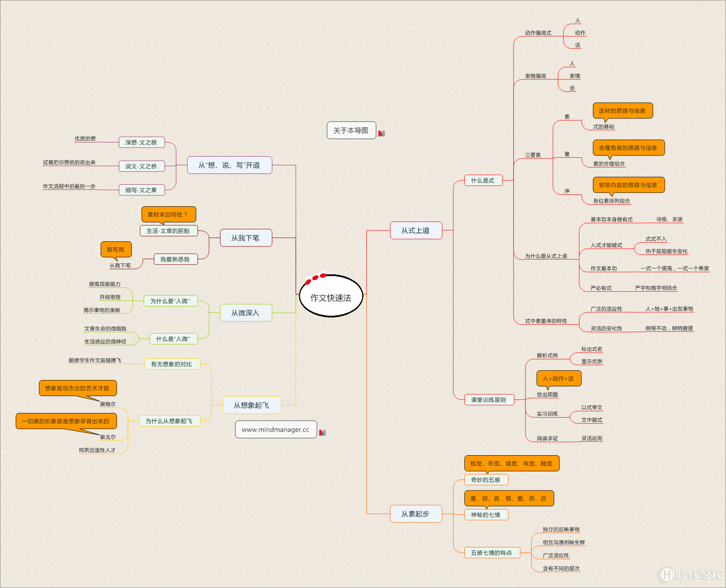Screen dimensions: 726x588
Task: Select the 关于本导图 floating topic
Action: click(x=351, y=130)
